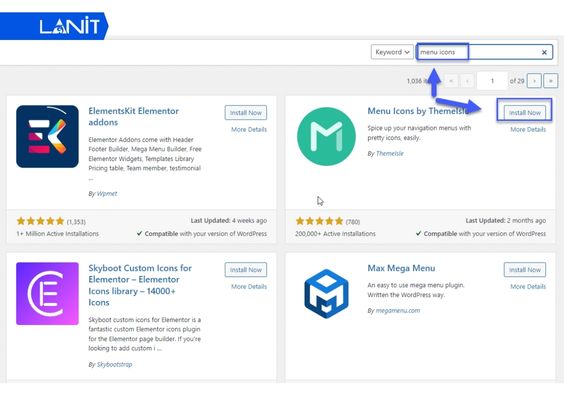Open the Skyboot Custom Icons for Elementor title
Screen dimensions: 564x400
click(x=140, y=285)
